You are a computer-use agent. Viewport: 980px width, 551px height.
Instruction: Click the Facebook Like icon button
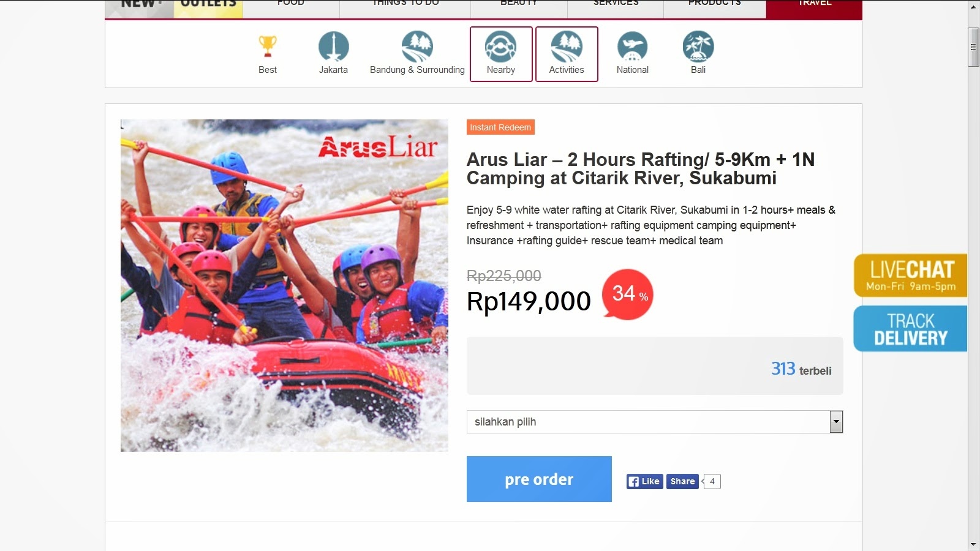click(644, 482)
